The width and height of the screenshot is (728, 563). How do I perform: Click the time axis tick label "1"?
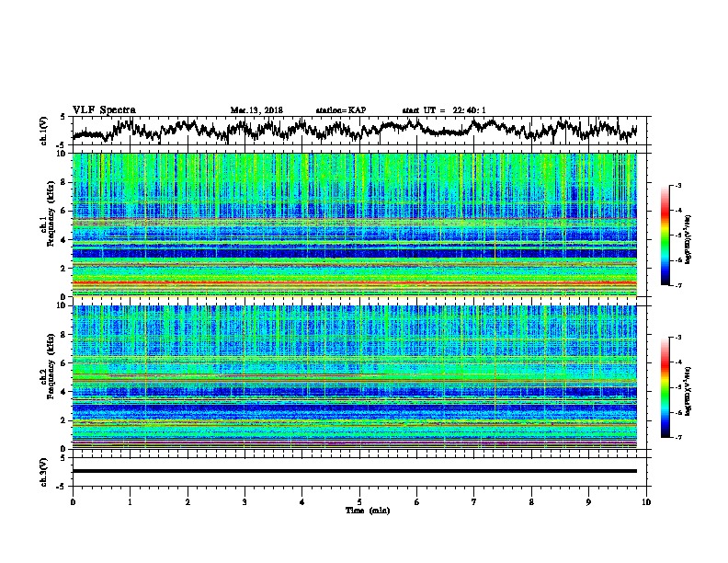pyautogui.click(x=130, y=502)
